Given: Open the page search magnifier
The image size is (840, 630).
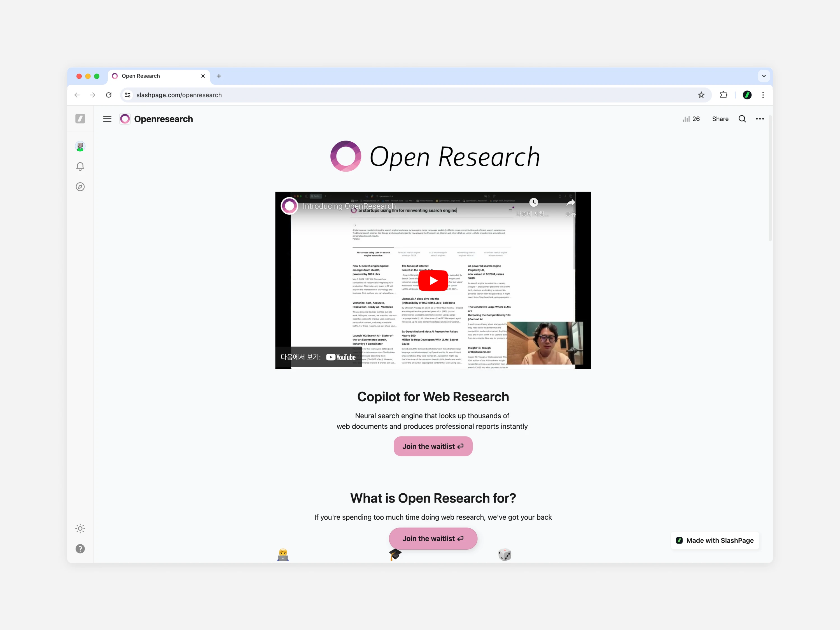Looking at the screenshot, I should [x=742, y=119].
